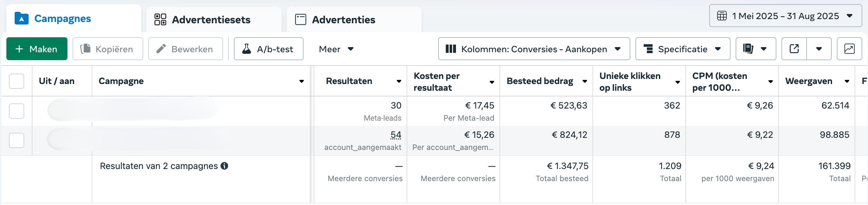Sort by the Besteed bedrag column header

(x=540, y=81)
